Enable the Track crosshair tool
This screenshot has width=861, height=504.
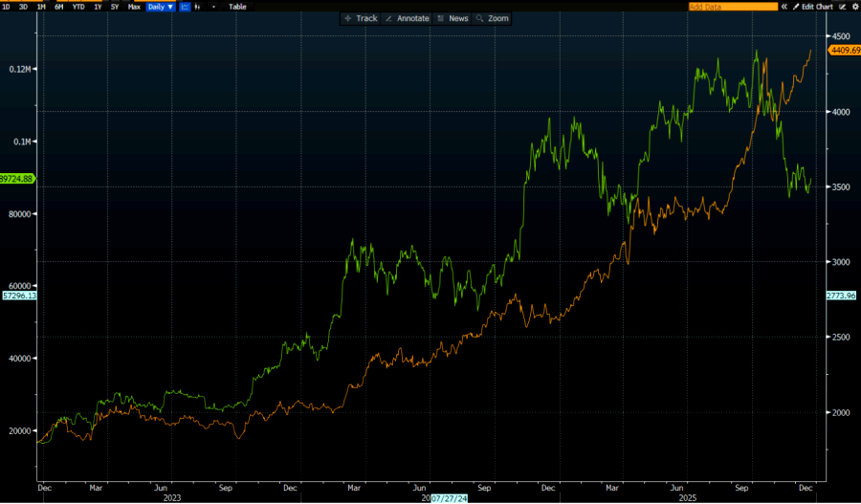(x=361, y=18)
